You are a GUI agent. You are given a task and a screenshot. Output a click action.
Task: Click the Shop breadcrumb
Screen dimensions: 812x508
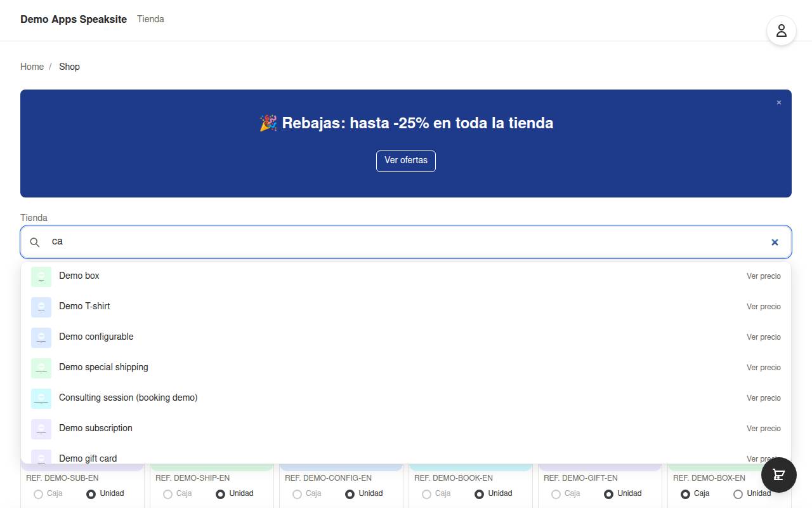(69, 67)
